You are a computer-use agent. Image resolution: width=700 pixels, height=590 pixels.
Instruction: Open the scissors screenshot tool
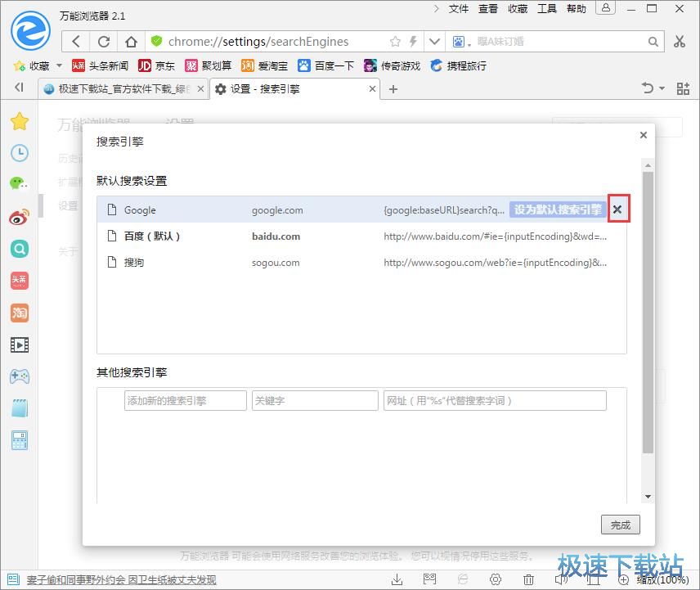tap(680, 42)
